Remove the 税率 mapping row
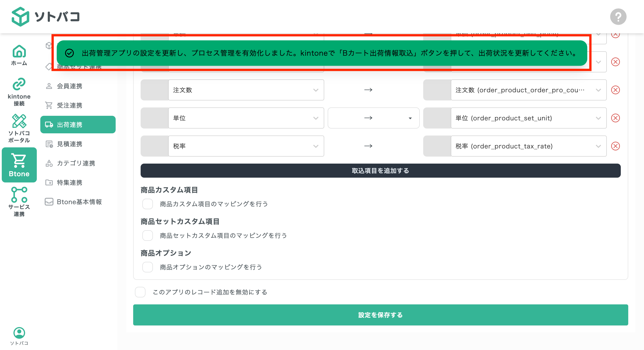 [615, 146]
